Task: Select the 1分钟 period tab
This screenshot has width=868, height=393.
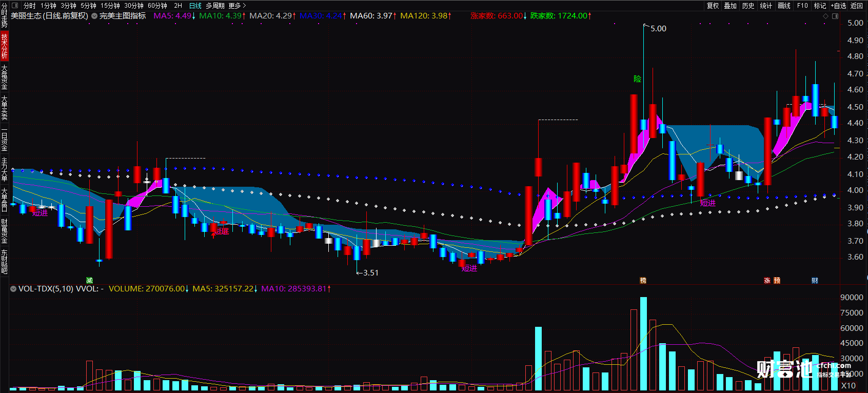Action: pos(48,6)
